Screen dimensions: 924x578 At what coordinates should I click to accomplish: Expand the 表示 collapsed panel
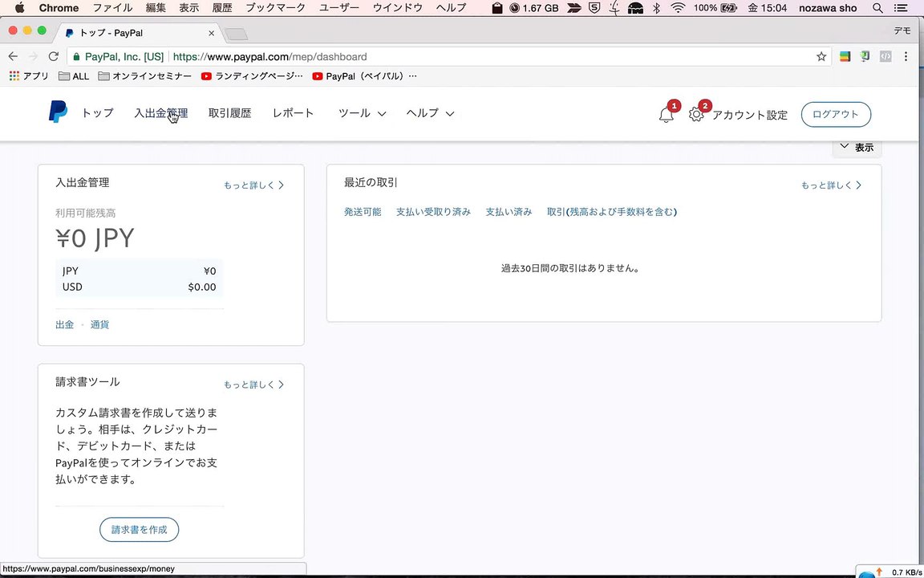[857, 148]
